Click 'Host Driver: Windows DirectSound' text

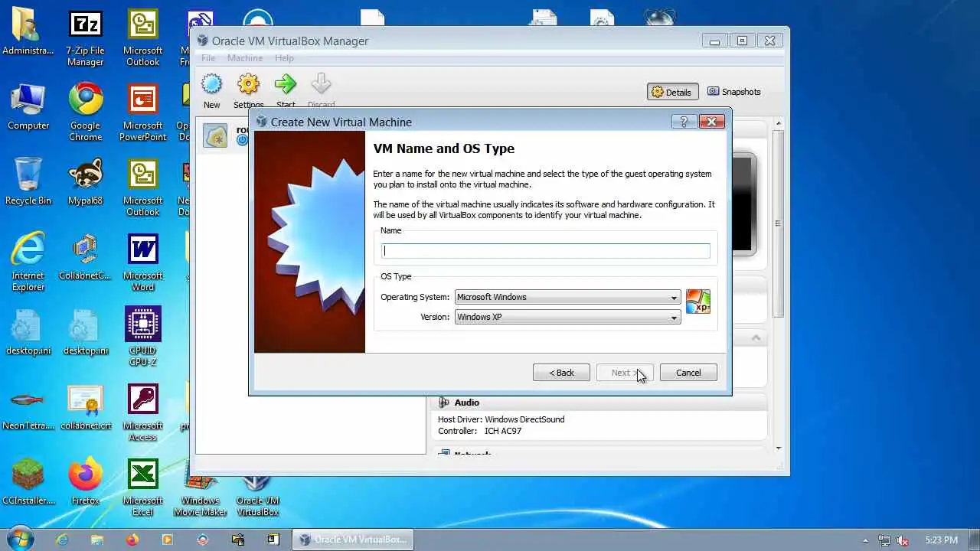pyautogui.click(x=501, y=419)
